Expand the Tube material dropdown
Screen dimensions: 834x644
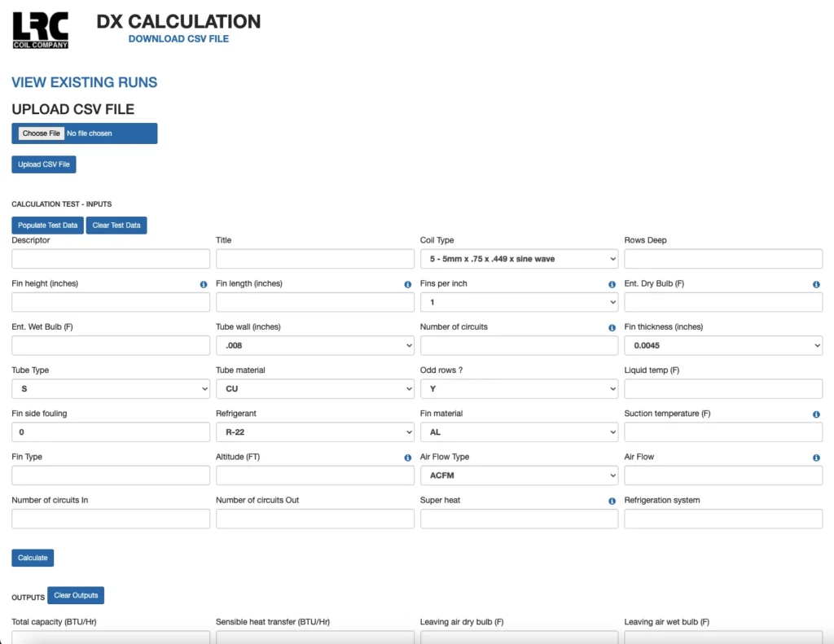pos(314,389)
